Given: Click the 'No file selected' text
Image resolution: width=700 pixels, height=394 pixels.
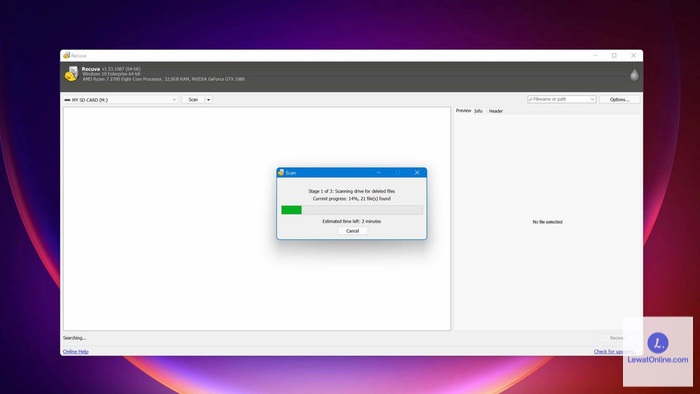Looking at the screenshot, I should point(547,222).
